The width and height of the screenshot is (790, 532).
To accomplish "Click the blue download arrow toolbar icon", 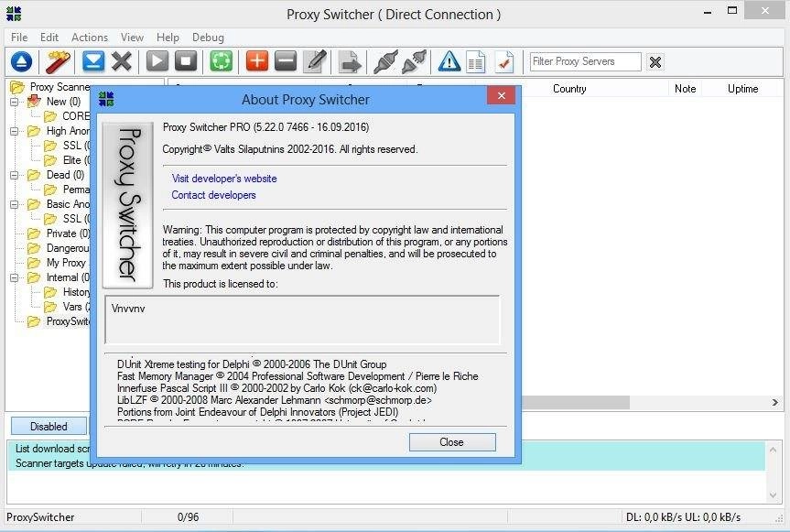I will coord(93,61).
